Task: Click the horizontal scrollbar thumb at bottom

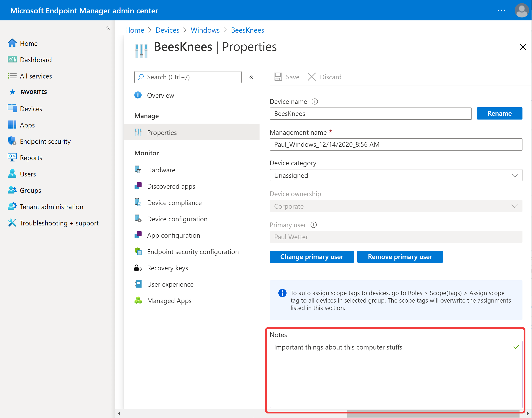Action: click(433, 414)
